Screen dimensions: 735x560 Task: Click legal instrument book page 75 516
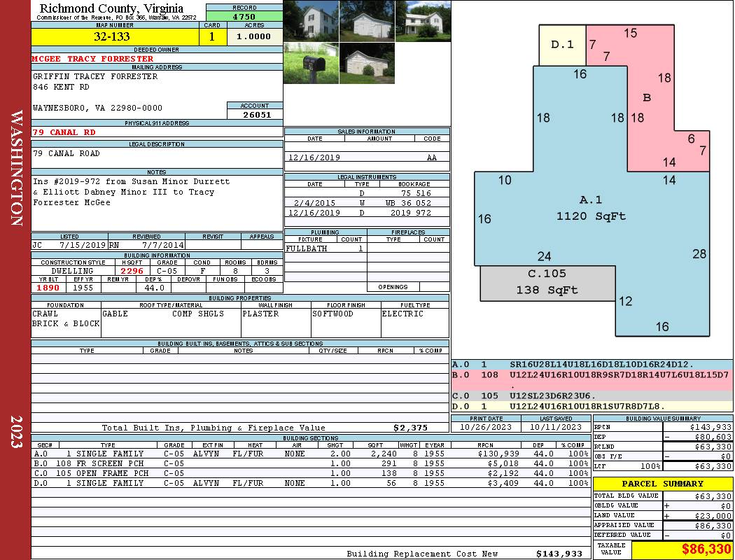coord(415,193)
